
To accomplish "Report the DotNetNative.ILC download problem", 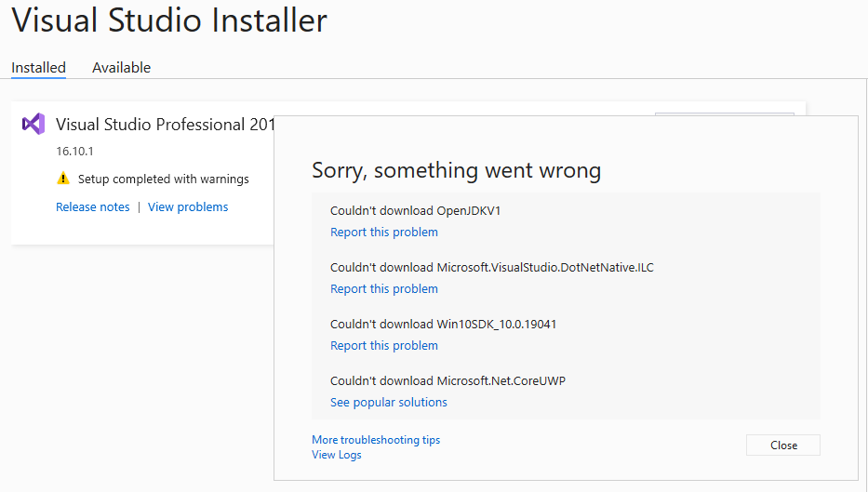I will [384, 289].
